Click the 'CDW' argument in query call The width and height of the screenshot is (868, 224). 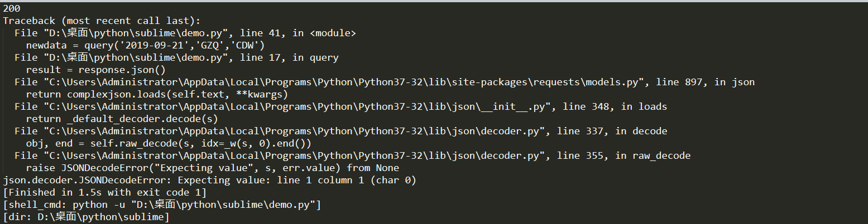244,45
